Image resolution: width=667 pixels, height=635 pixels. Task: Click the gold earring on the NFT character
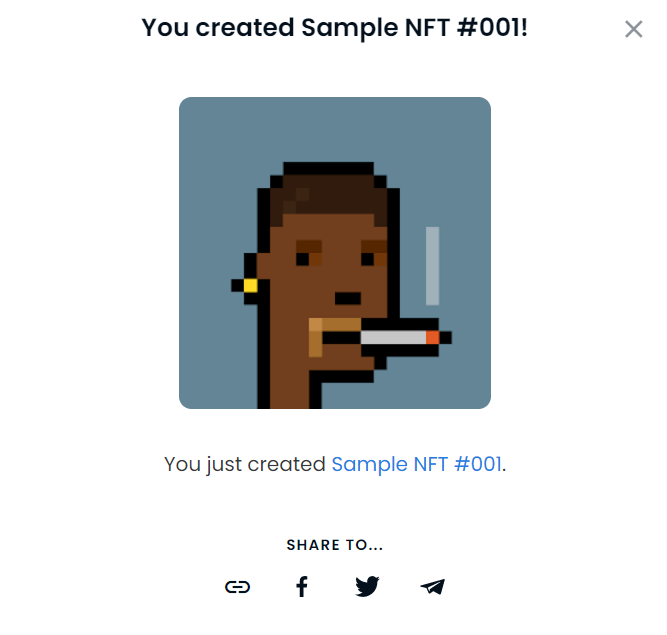pyautogui.click(x=250, y=285)
